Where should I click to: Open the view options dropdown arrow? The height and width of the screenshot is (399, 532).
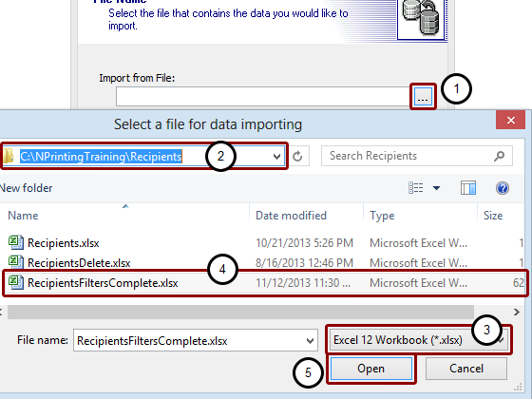436,188
